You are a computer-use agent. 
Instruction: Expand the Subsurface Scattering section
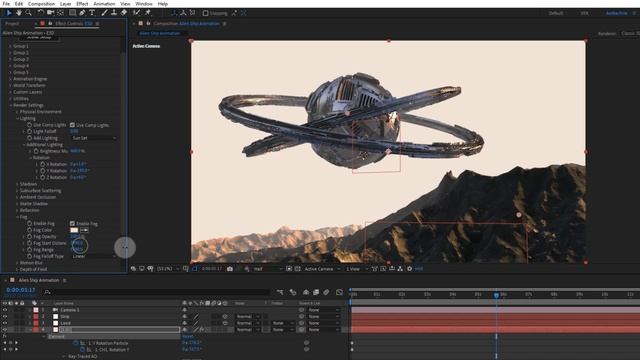point(17,191)
